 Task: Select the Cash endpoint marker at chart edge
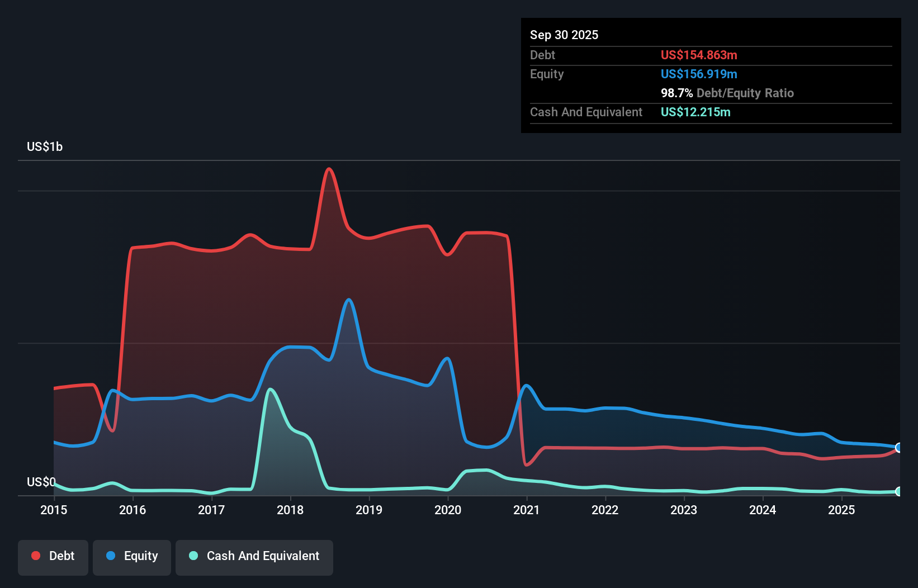coord(898,491)
